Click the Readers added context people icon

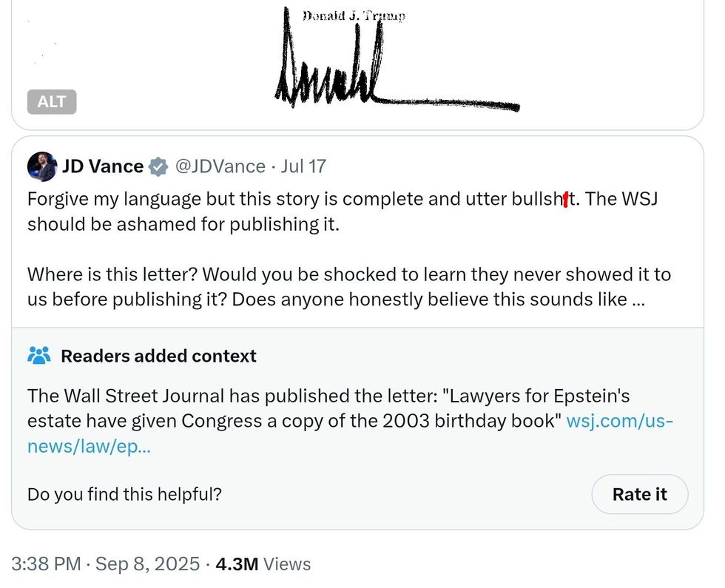point(38,356)
